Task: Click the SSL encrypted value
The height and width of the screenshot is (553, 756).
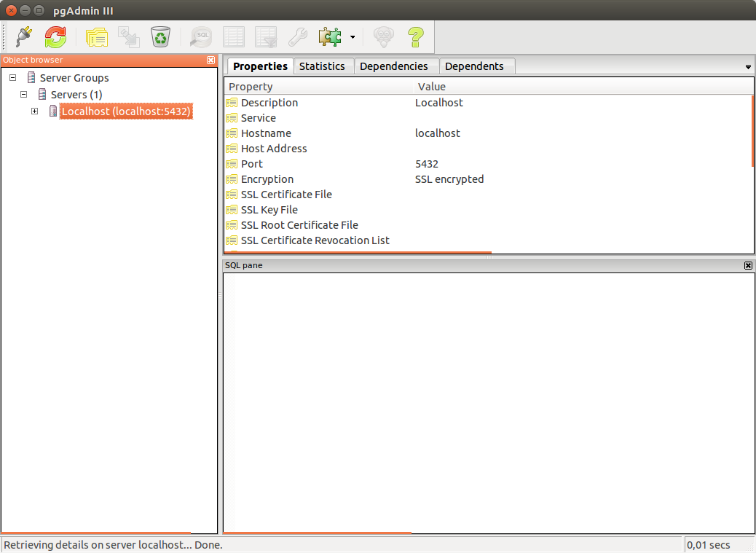Action: coord(449,179)
